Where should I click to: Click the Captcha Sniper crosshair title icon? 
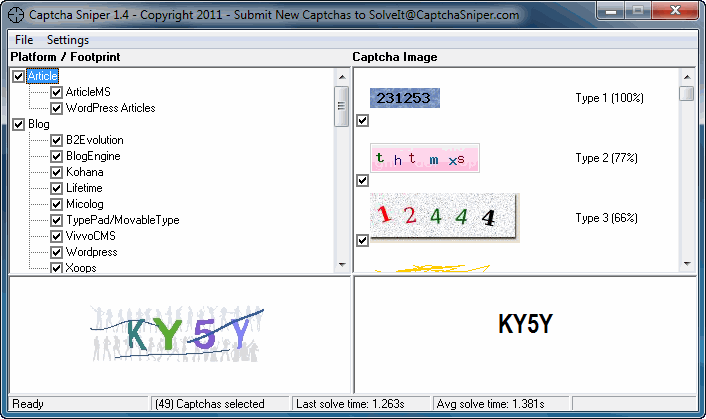click(16, 15)
